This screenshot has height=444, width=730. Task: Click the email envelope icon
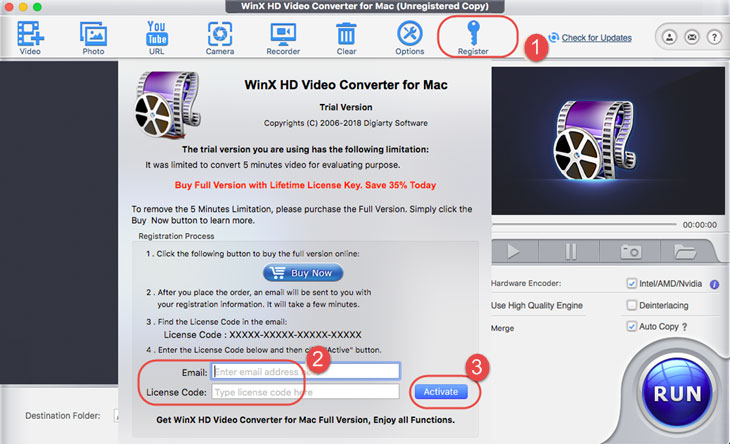(692, 37)
